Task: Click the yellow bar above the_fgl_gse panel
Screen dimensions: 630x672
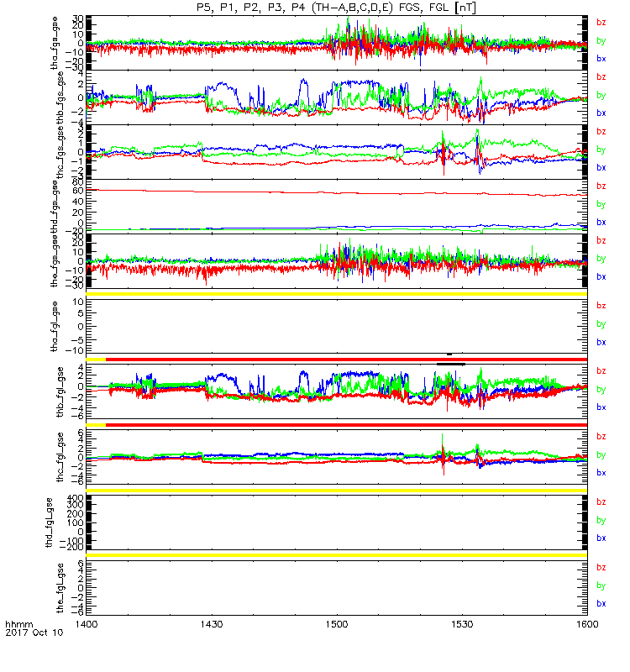Action: click(x=337, y=555)
